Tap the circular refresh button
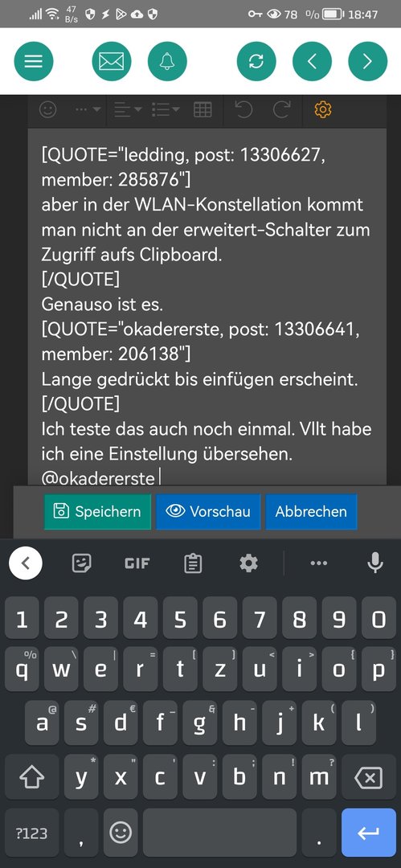Viewport: 401px width, 868px height. click(x=256, y=61)
